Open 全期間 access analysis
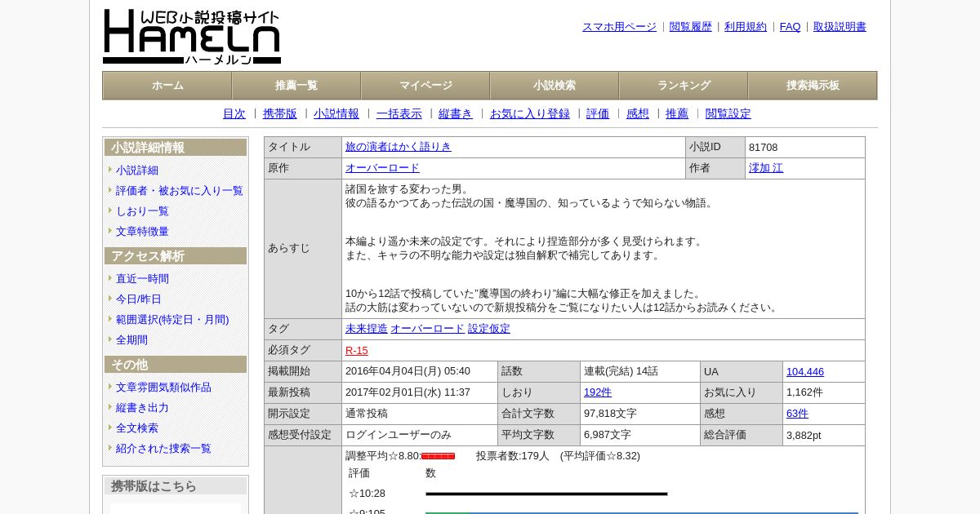Viewport: 980px width, 514px height. click(x=131, y=340)
